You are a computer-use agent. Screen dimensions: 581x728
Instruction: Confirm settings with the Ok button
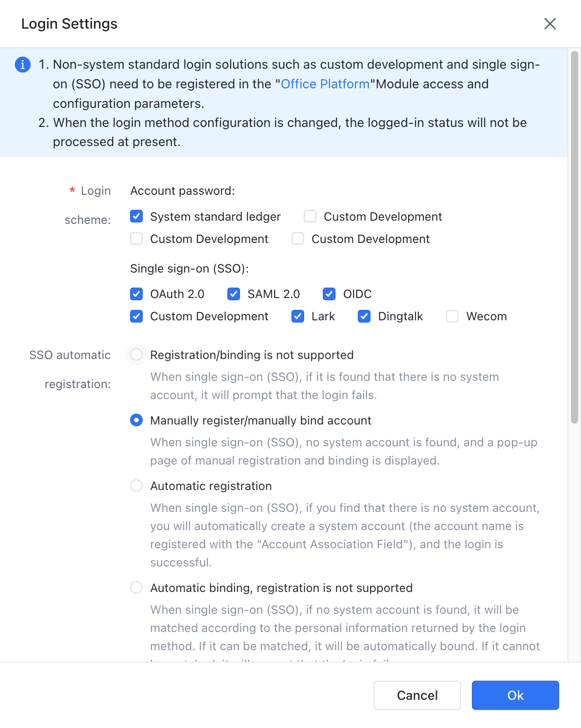516,695
